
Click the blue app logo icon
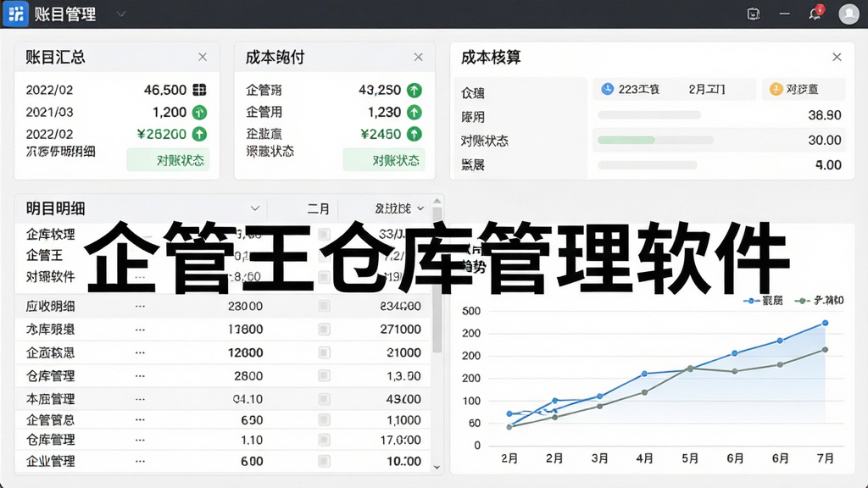15,14
